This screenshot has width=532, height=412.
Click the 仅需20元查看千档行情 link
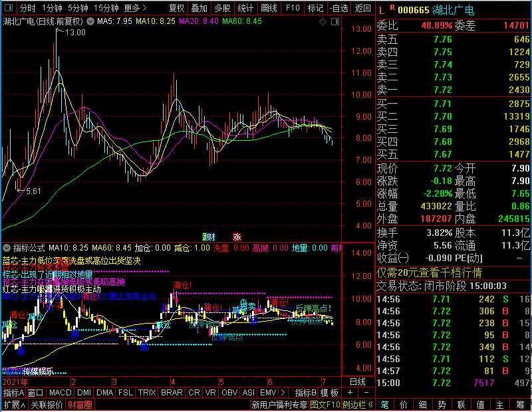429,272
